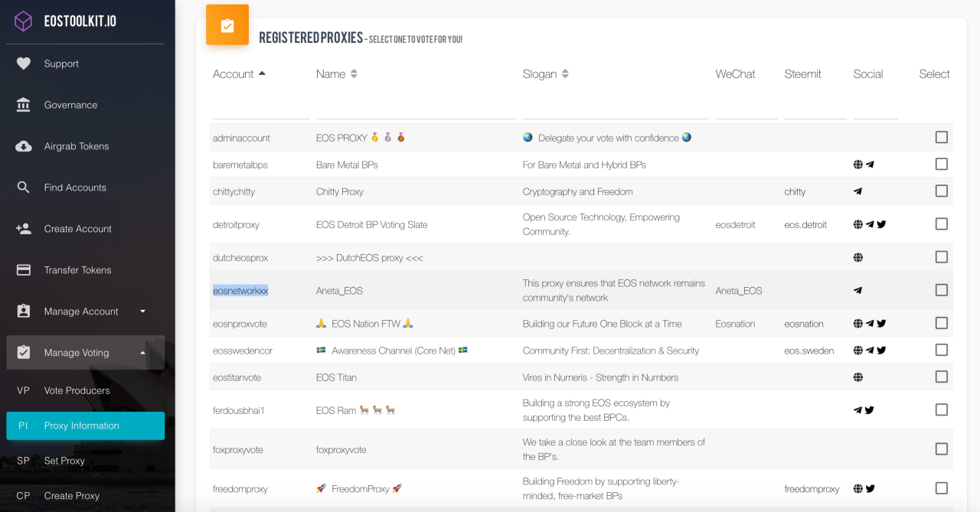Click the website globe icon for dutcheosprox
980x512 pixels.
coord(858,258)
